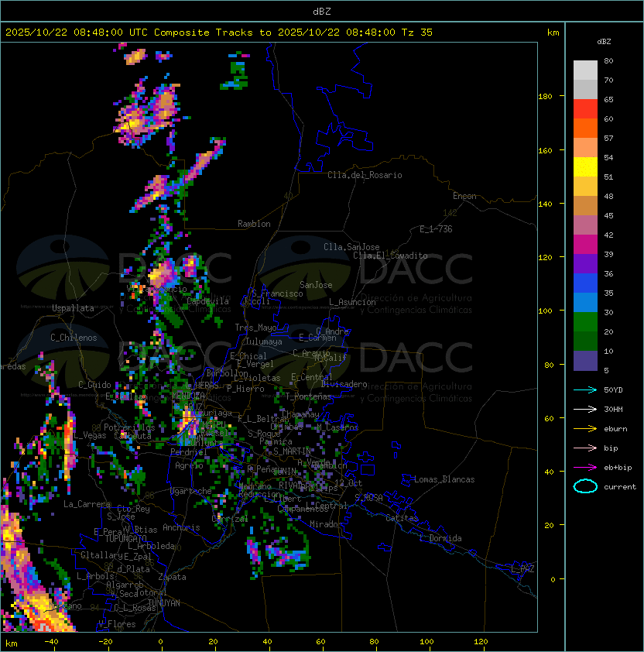Viewport: 644px width, 652px height.
Task: Click the Perdriel map label
Action: point(189,452)
